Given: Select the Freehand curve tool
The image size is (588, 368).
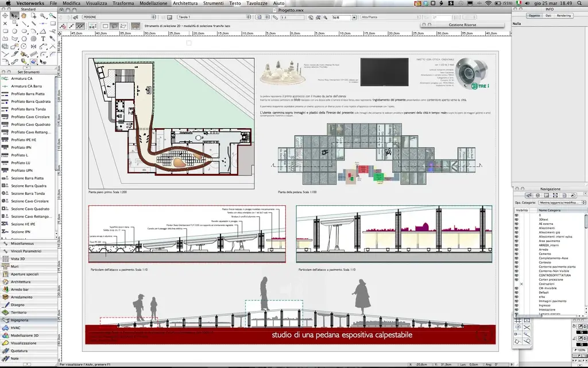Looking at the screenshot, I should [x=52, y=31].
